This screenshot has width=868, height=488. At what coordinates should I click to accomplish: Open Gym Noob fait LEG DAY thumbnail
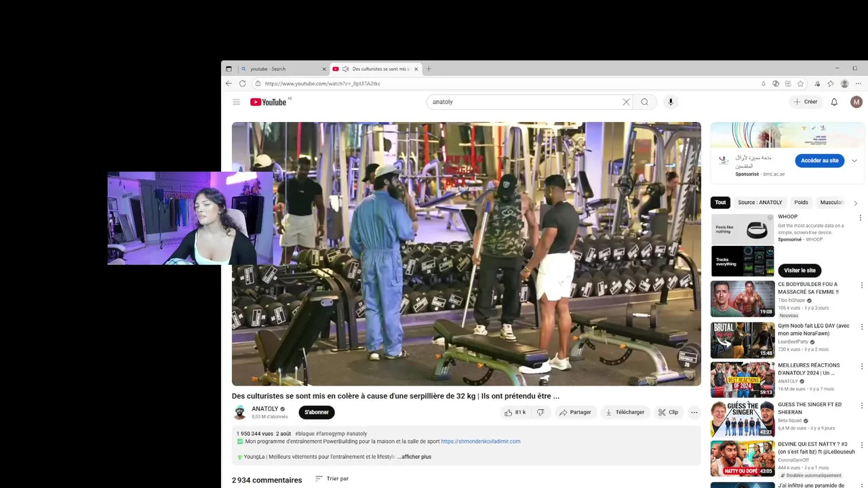[x=743, y=340]
